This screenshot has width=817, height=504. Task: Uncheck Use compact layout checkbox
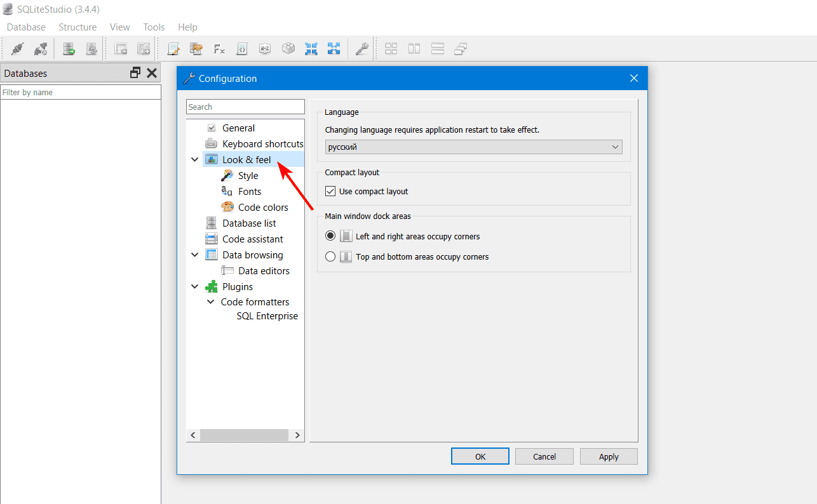pos(330,191)
